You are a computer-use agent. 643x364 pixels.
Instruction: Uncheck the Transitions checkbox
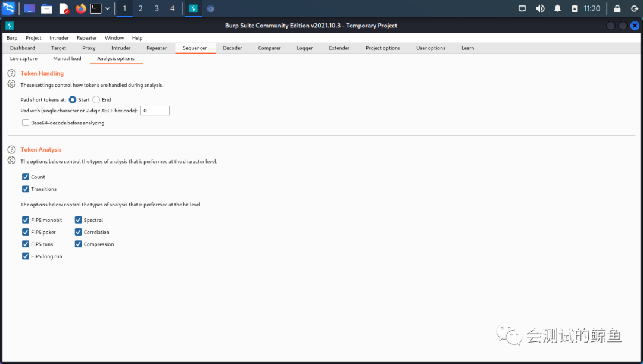pyautogui.click(x=26, y=189)
